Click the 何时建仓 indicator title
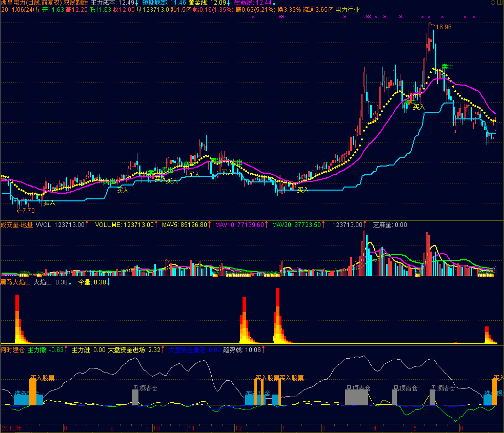This screenshot has height=433, width=504. (12, 350)
